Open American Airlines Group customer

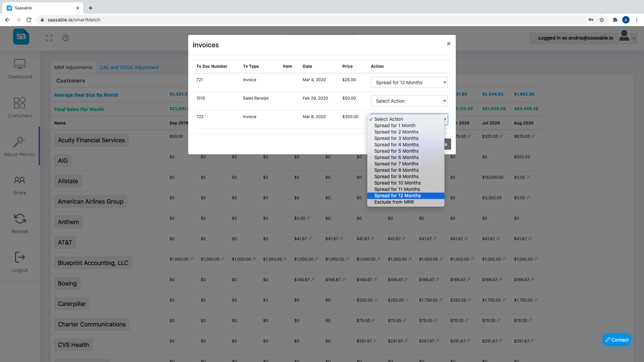click(91, 202)
